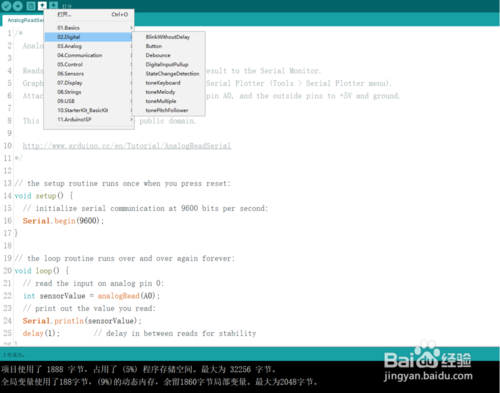
Task: Click the upload status message bar
Action: coord(250,355)
